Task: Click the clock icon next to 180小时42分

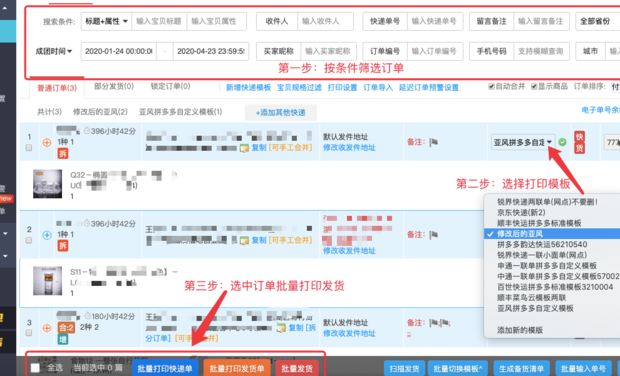Action: tap(87, 316)
